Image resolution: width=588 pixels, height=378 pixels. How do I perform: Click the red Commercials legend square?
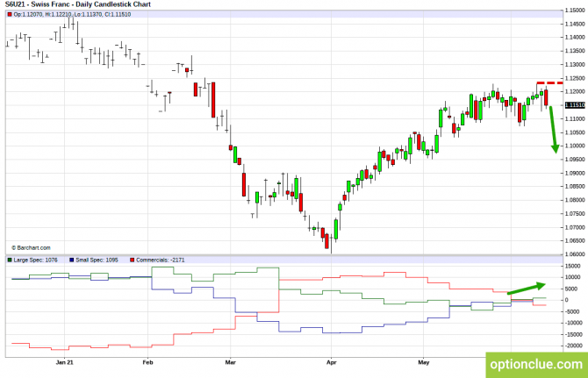pos(132,260)
